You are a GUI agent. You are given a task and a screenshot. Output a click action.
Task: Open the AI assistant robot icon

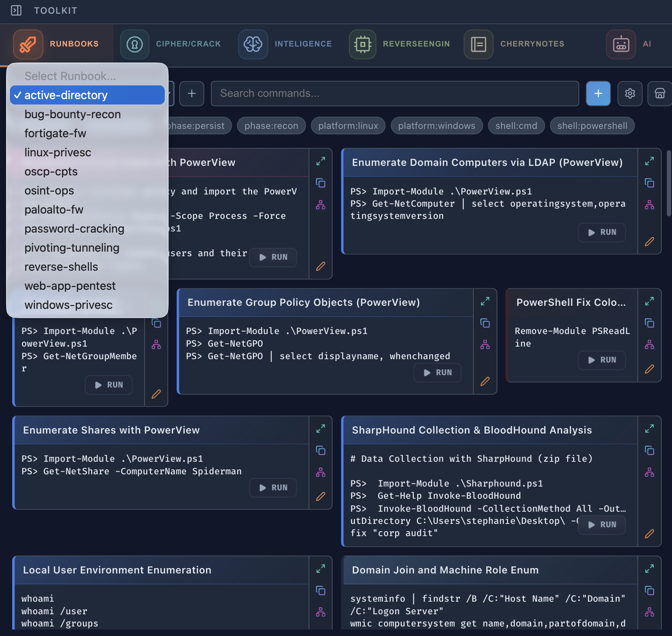621,44
